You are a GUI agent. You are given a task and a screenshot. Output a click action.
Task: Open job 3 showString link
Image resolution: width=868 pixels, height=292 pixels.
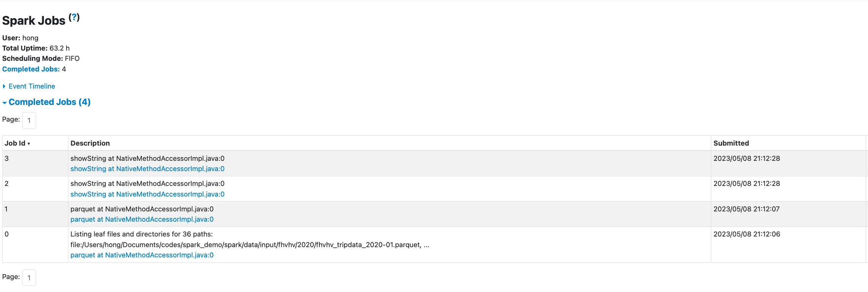[x=147, y=169]
